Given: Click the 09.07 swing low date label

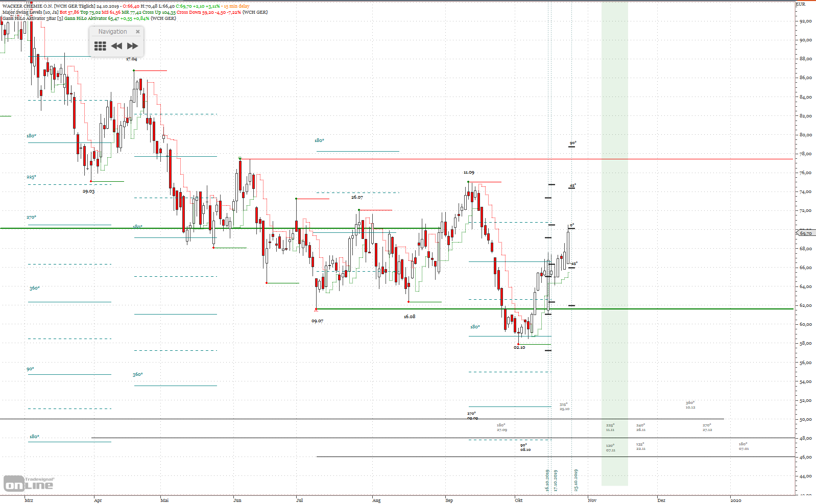Looking at the screenshot, I should tap(317, 321).
